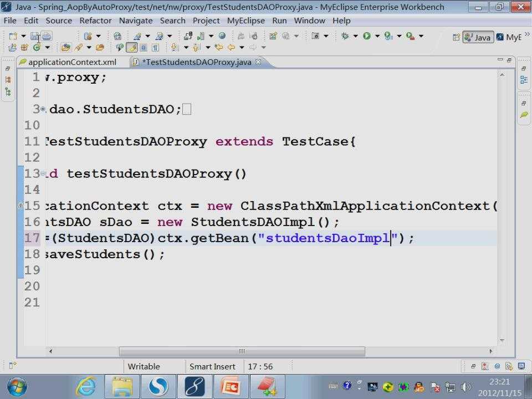Click the 'Writable' status bar text
The image size is (532, 399).
pos(144,366)
